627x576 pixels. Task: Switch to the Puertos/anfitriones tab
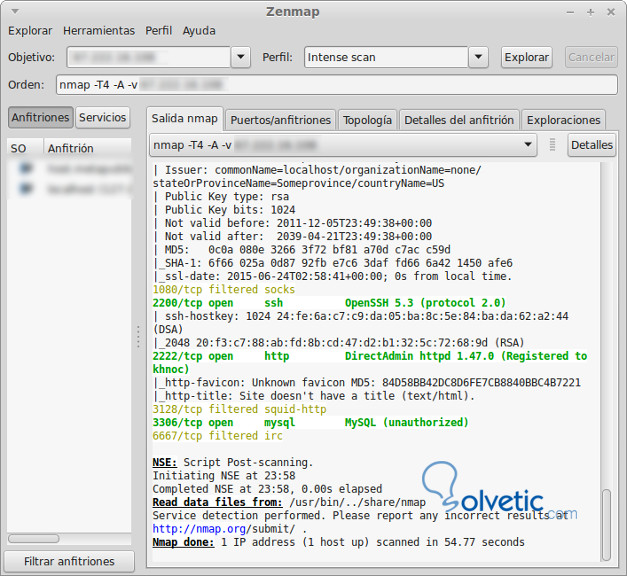[280, 120]
